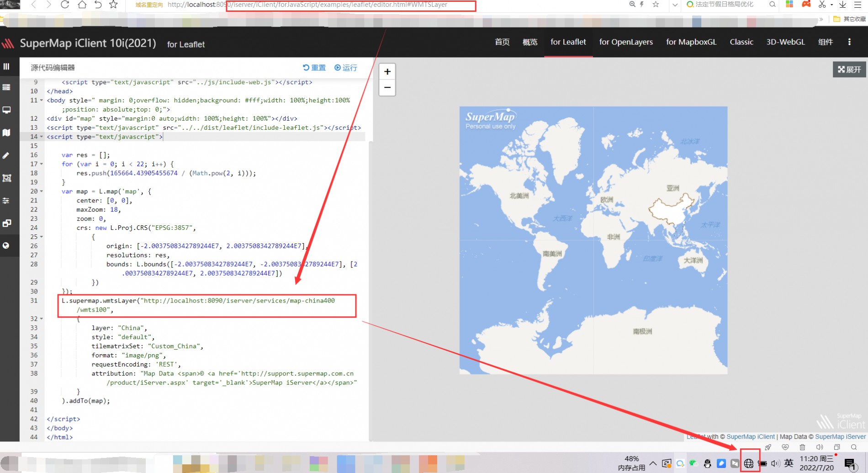Click the lightning speed-mode icon
868x473 pixels.
click(x=642, y=4)
